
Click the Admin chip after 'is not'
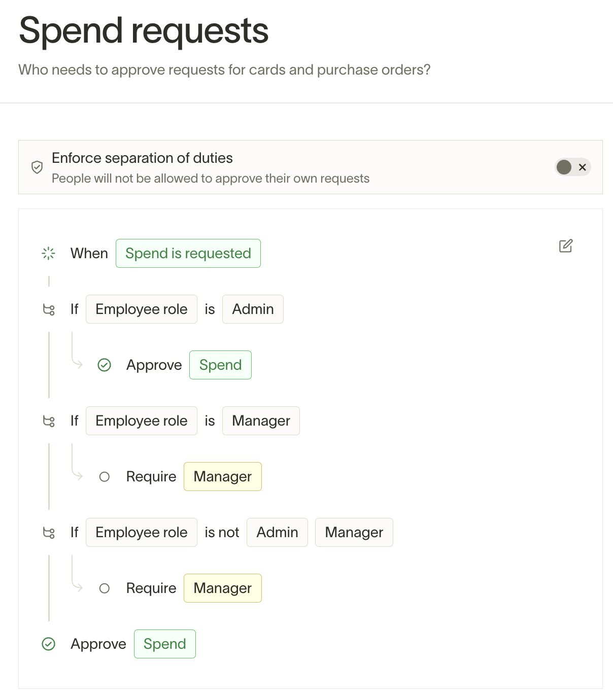click(x=277, y=532)
